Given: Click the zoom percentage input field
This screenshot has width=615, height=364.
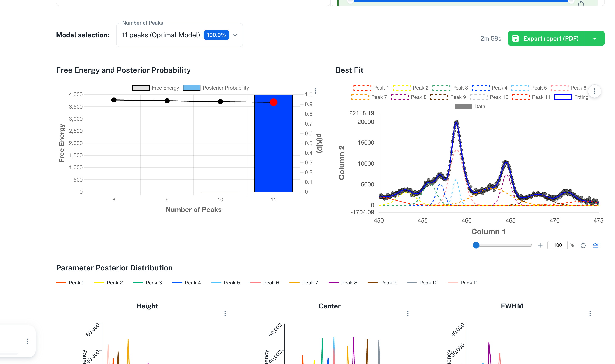Looking at the screenshot, I should click(557, 245).
